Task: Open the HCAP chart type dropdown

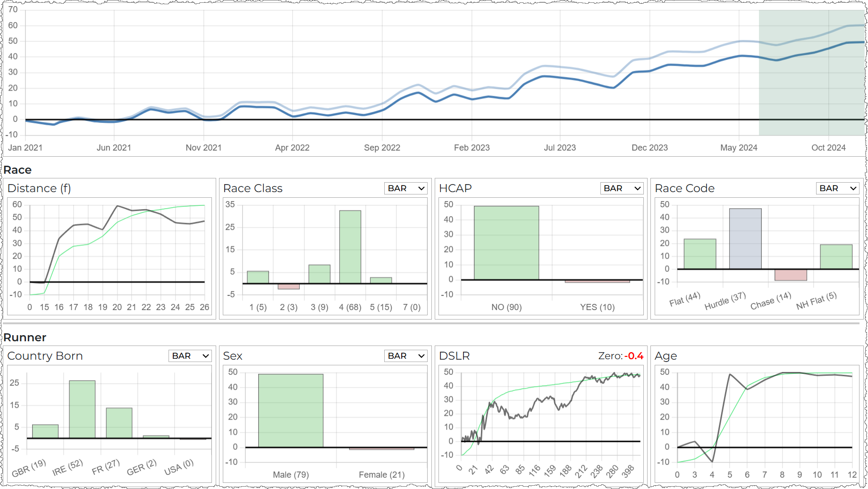Action: tap(622, 188)
